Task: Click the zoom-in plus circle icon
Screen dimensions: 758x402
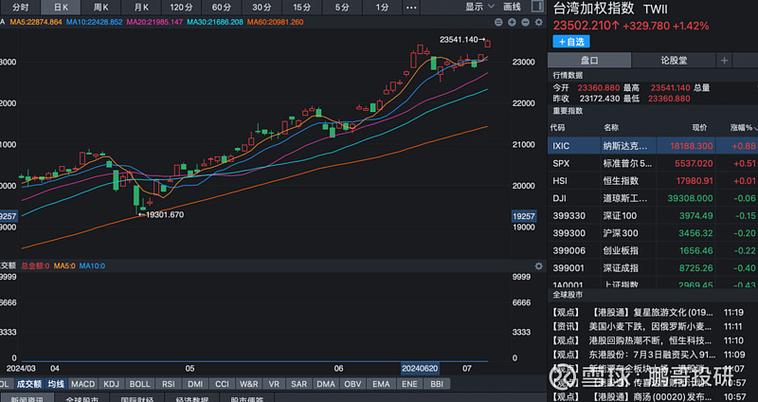Action: click(512, 22)
